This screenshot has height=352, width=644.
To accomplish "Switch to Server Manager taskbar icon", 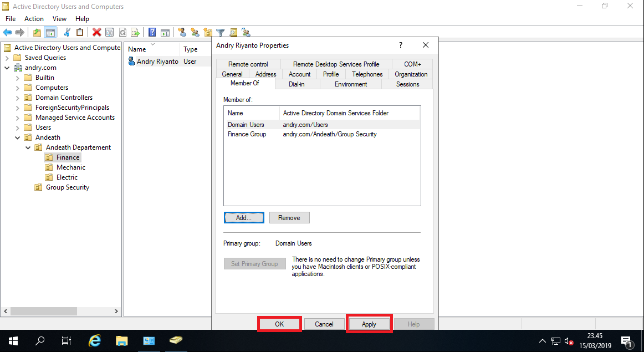I will pos(149,341).
